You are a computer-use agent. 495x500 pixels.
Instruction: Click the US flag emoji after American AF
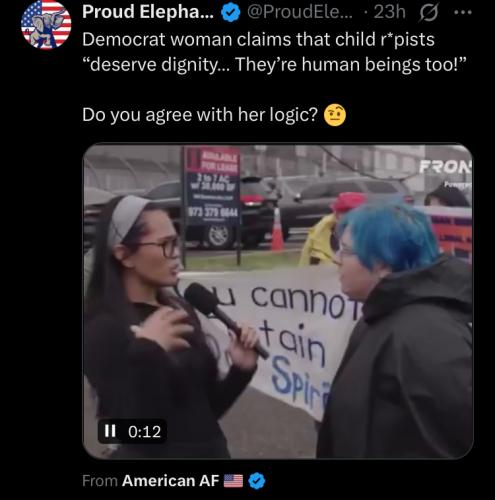[x=233, y=481]
